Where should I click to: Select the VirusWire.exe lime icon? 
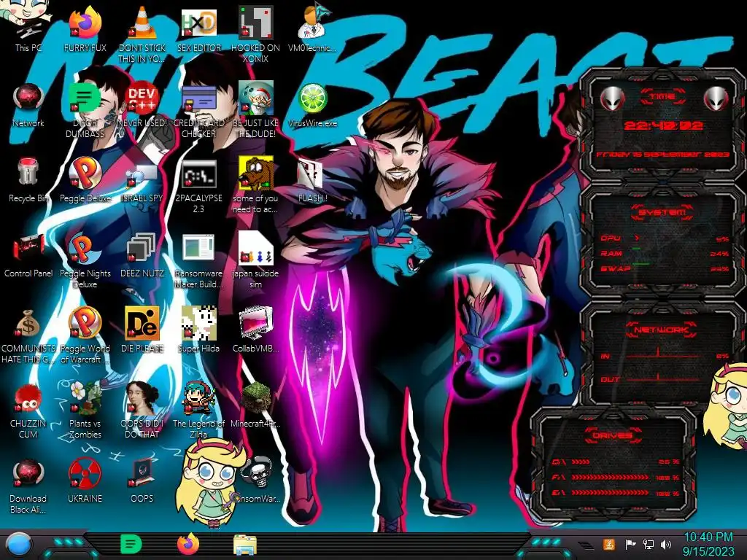pos(312,105)
